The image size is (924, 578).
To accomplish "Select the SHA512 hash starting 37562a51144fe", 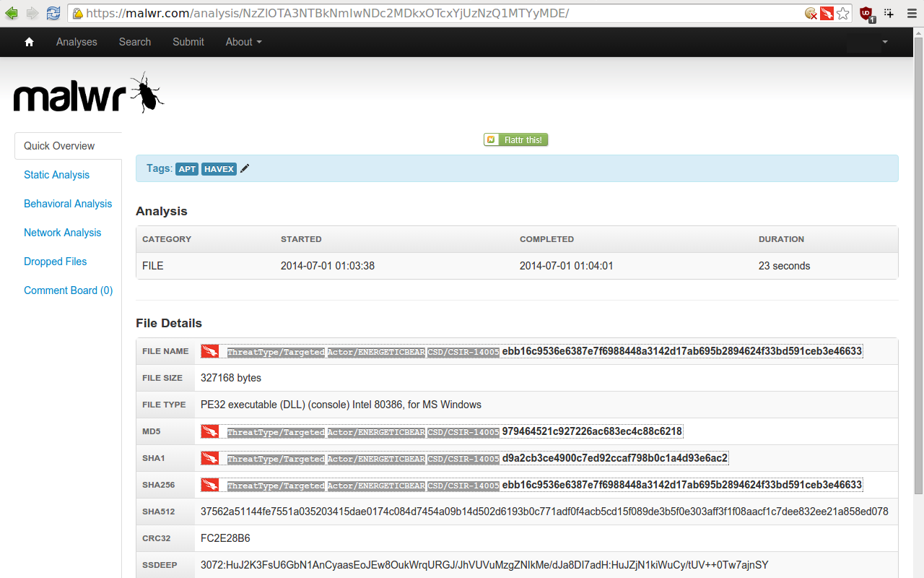I will (x=544, y=512).
